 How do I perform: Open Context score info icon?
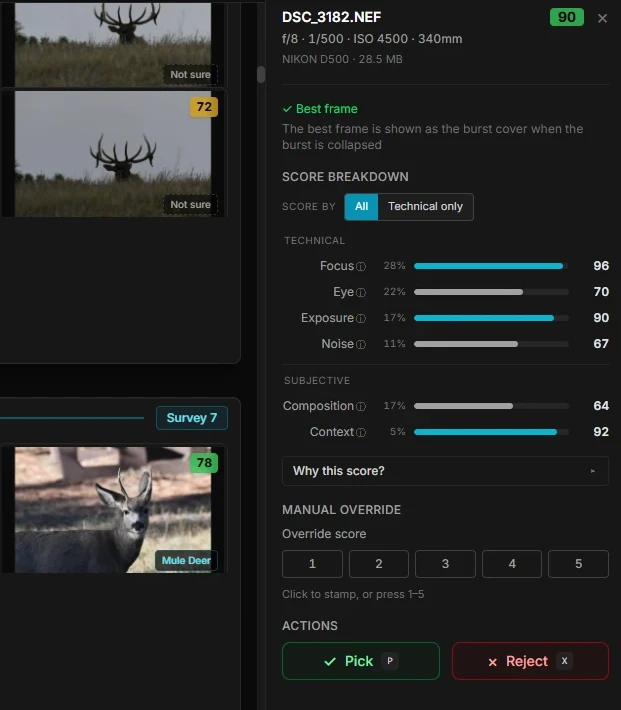[361, 432]
